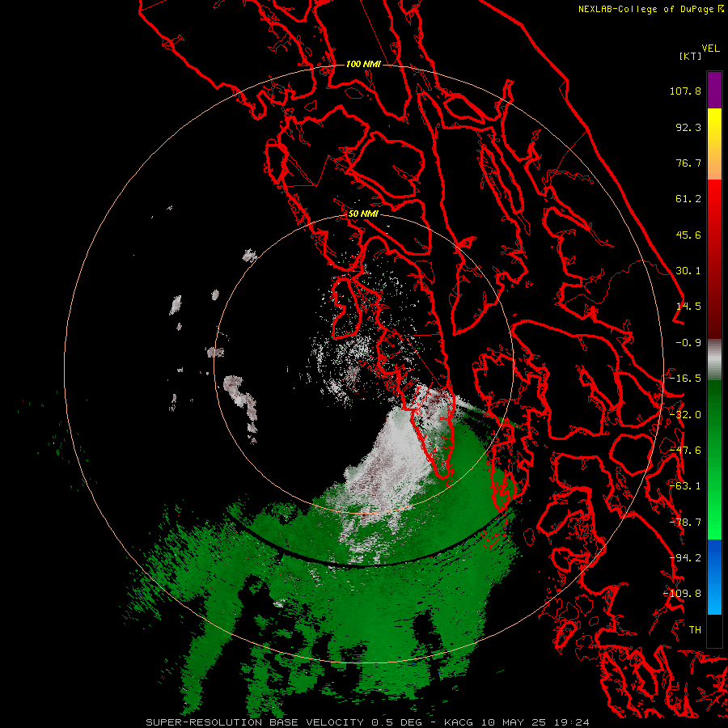Click the TH legend label

[x=695, y=630]
